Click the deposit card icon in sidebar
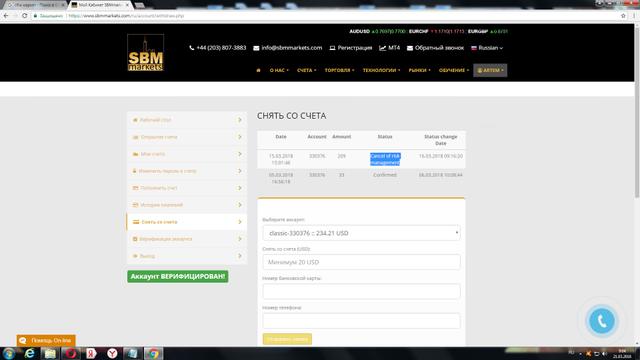Image resolution: width=640 pixels, height=360 pixels. coord(136,188)
